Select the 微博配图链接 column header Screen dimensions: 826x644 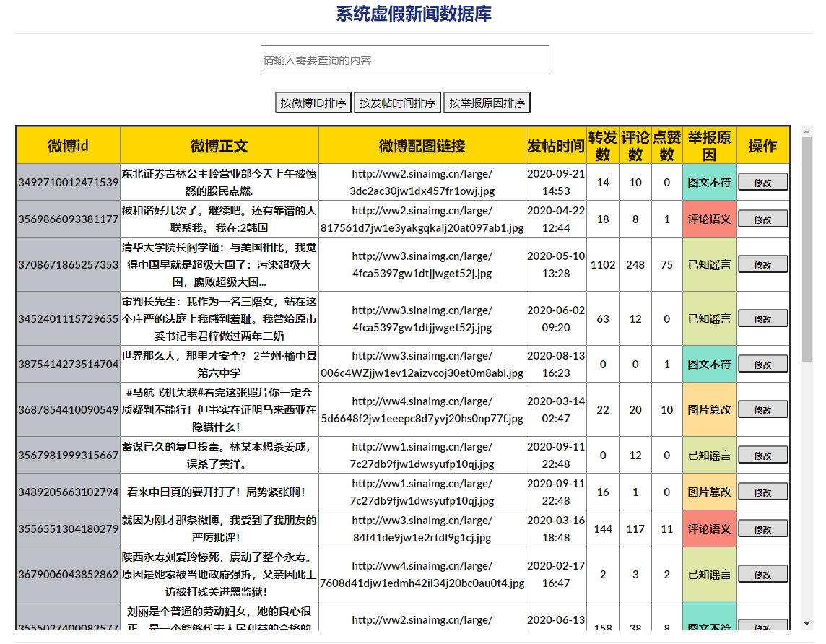422,146
